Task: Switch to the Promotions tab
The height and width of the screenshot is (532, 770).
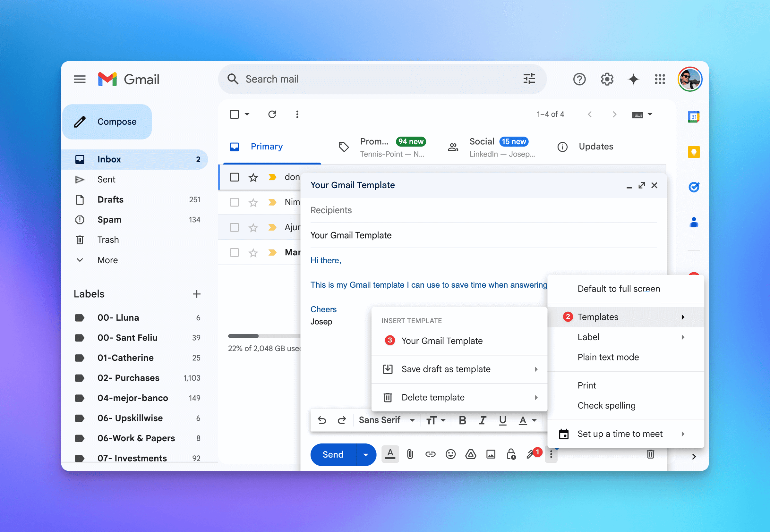Action: (x=382, y=147)
